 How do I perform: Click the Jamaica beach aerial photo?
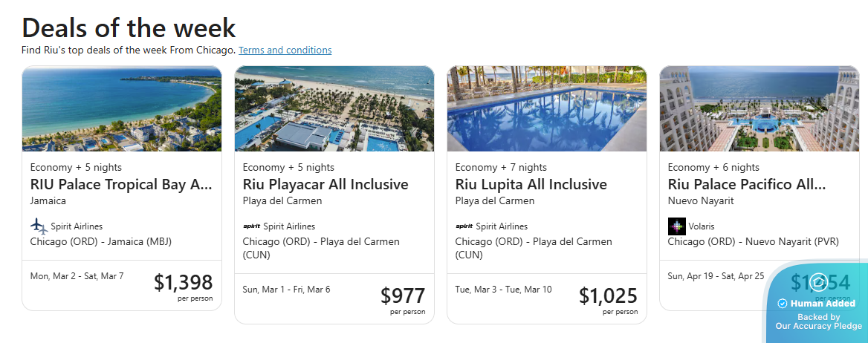point(122,108)
